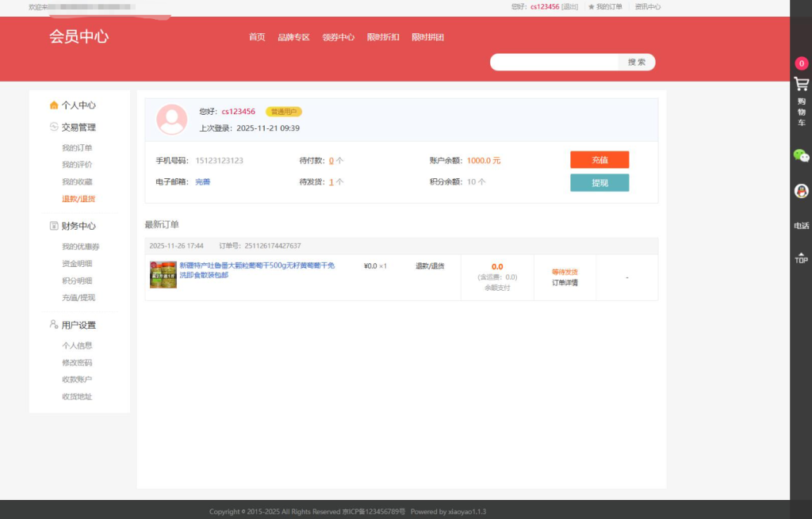Open the 领券中心 menu item
This screenshot has width=812, height=519.
(339, 36)
